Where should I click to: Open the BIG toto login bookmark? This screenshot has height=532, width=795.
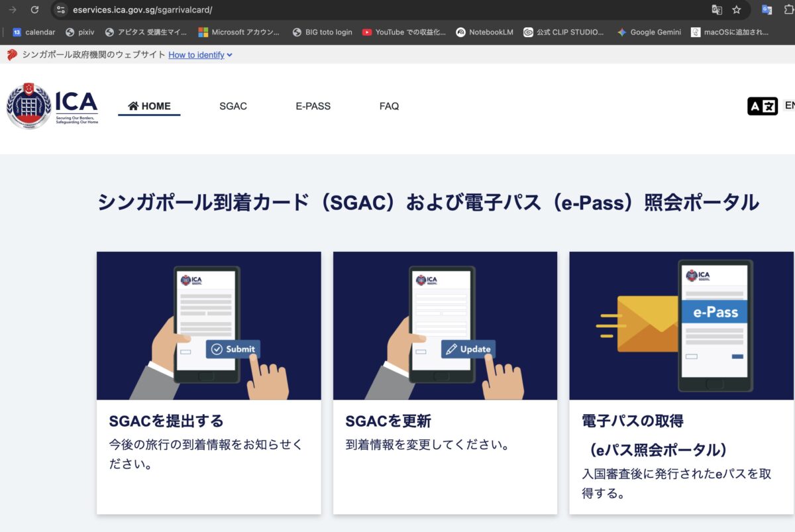point(322,32)
